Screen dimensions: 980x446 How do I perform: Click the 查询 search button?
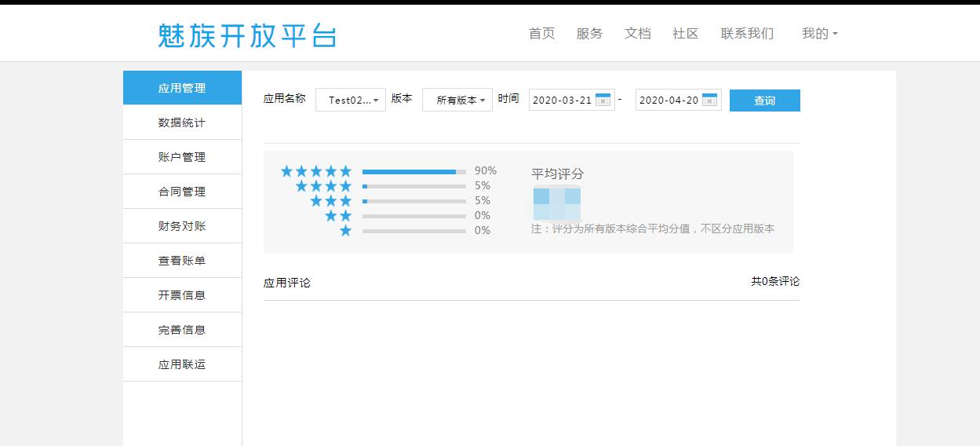tap(765, 101)
